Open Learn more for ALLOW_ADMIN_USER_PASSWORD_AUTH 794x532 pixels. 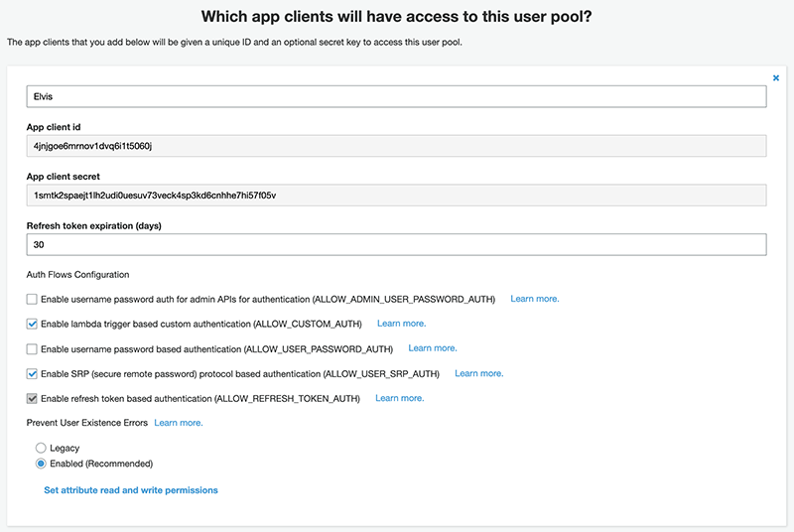coord(535,299)
